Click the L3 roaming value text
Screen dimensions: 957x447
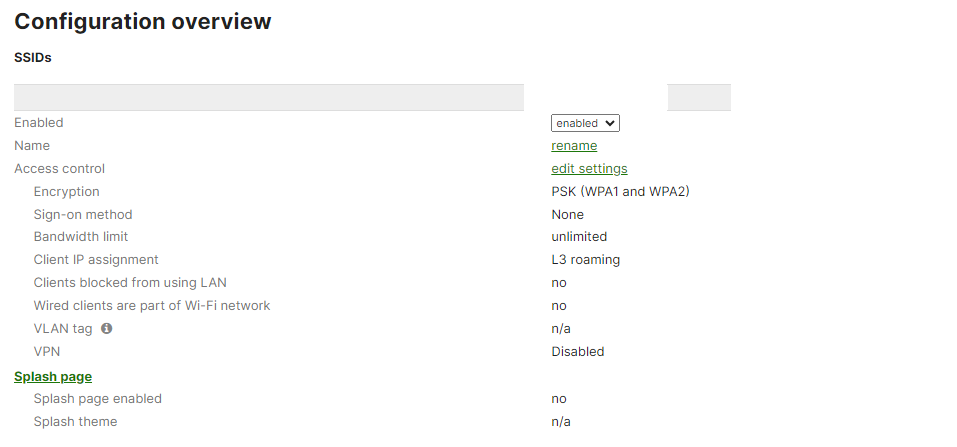point(585,260)
